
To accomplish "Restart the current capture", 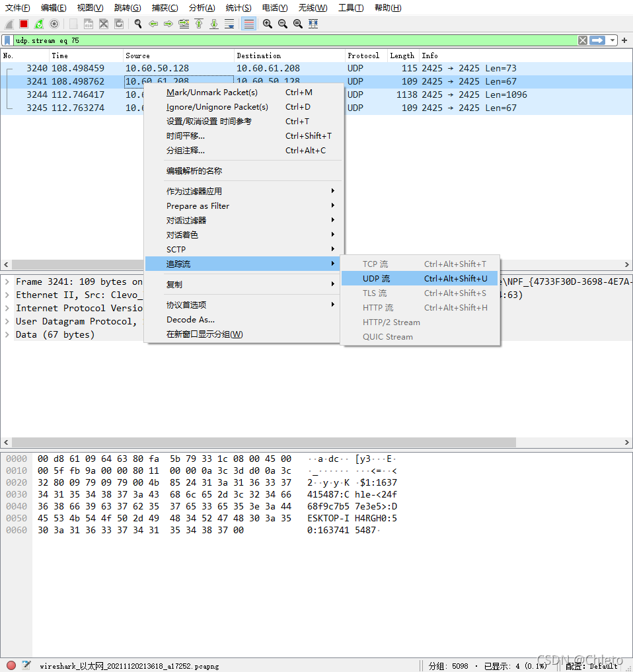I will click(39, 24).
